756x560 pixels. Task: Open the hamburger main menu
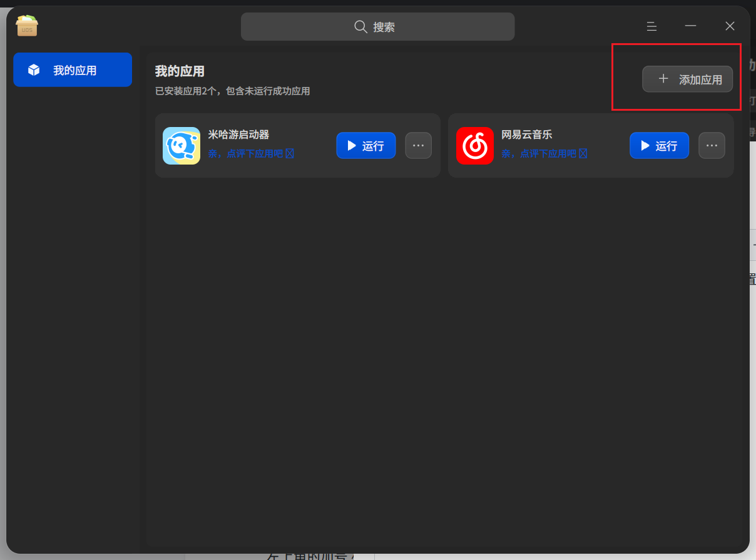pos(651,26)
